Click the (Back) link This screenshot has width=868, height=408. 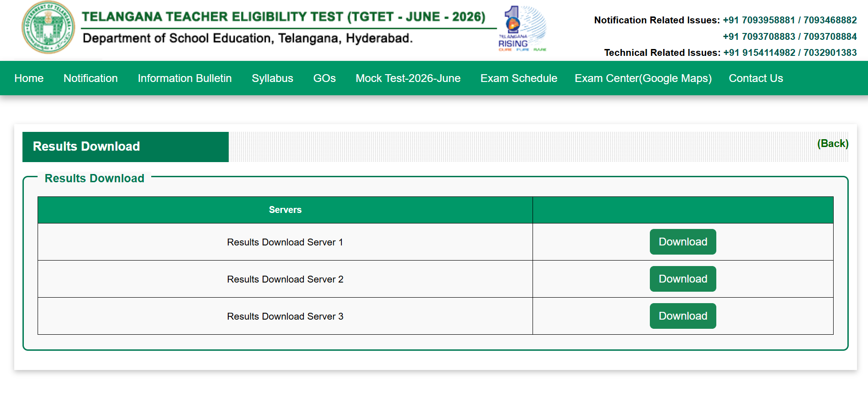[833, 144]
